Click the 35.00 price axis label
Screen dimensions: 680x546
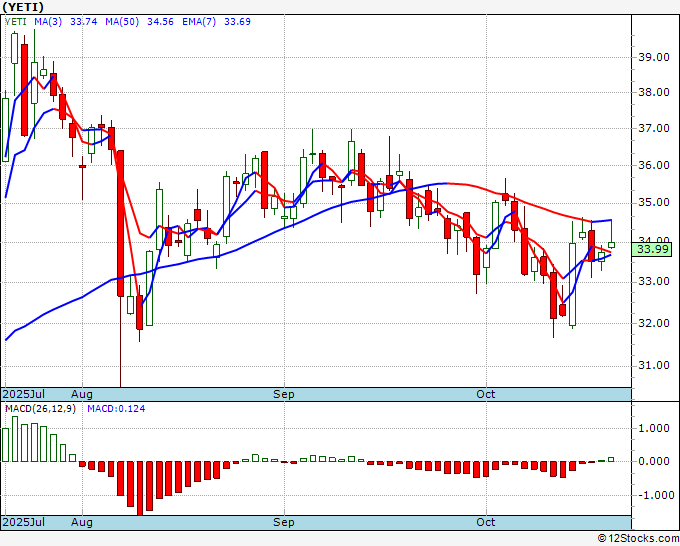pos(654,203)
